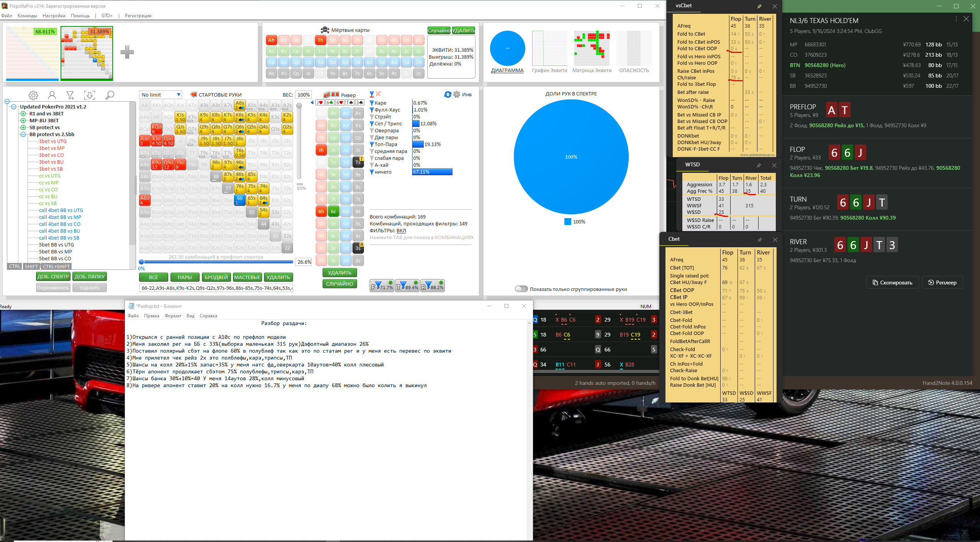Screen dimensions: 980x542
Task: Expand the MP-BU 3BET folder
Action: point(23,120)
